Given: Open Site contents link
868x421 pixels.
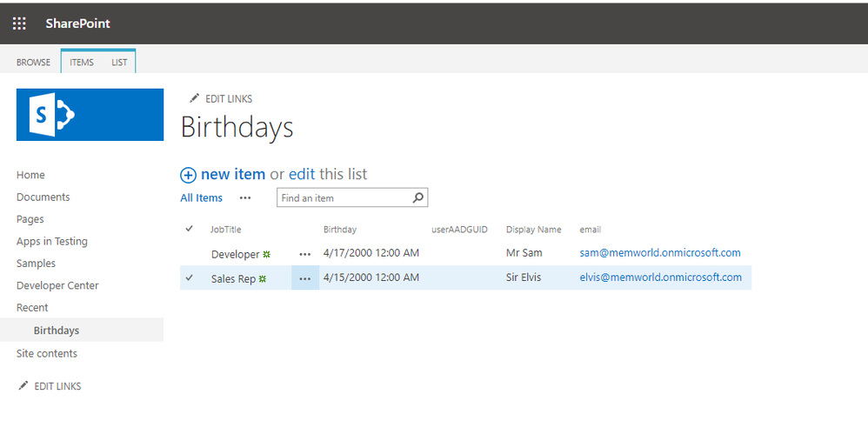Looking at the screenshot, I should (x=47, y=353).
